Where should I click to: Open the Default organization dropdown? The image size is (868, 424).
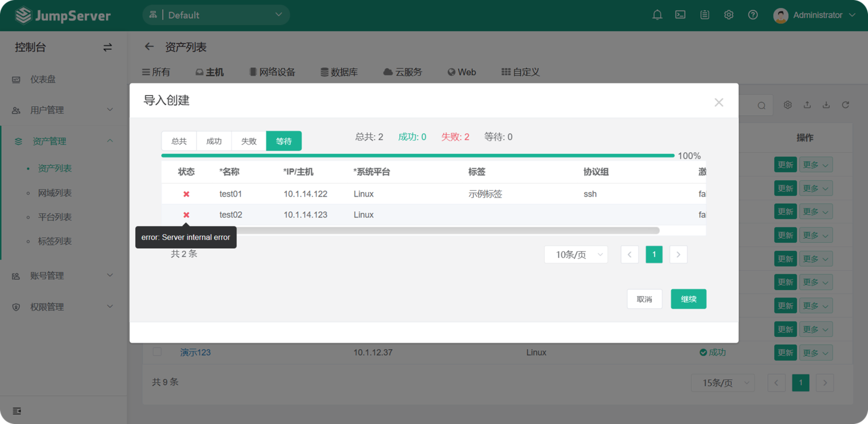[x=216, y=15]
